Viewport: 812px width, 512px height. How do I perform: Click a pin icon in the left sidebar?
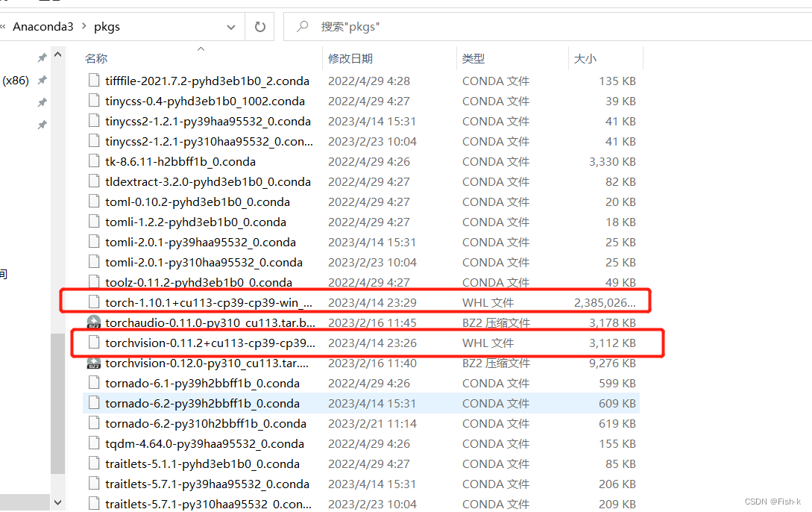[42, 80]
